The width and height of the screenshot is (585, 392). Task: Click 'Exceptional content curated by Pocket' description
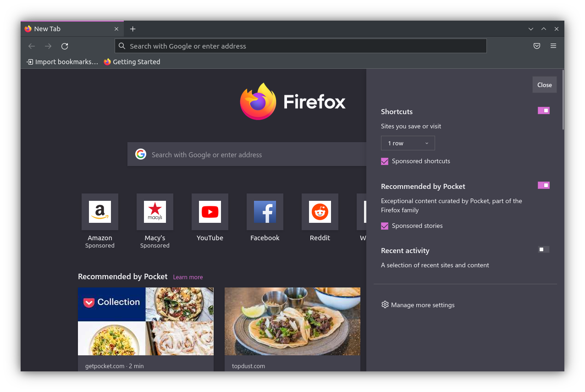tap(452, 205)
